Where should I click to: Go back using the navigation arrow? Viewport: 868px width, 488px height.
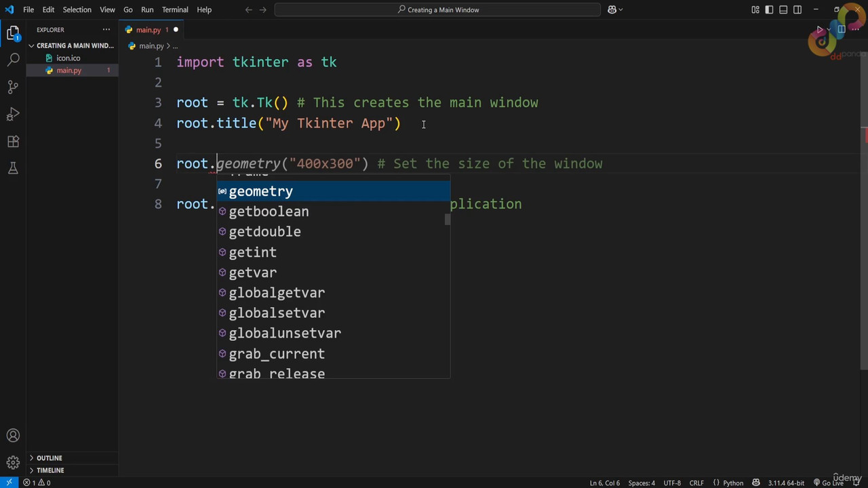pos(248,9)
